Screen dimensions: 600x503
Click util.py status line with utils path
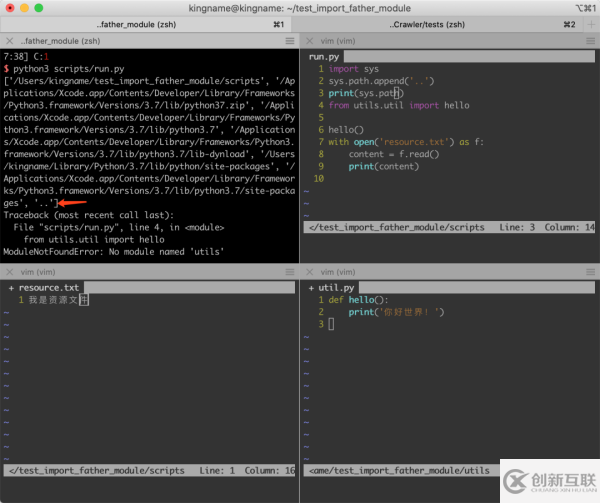(401, 470)
